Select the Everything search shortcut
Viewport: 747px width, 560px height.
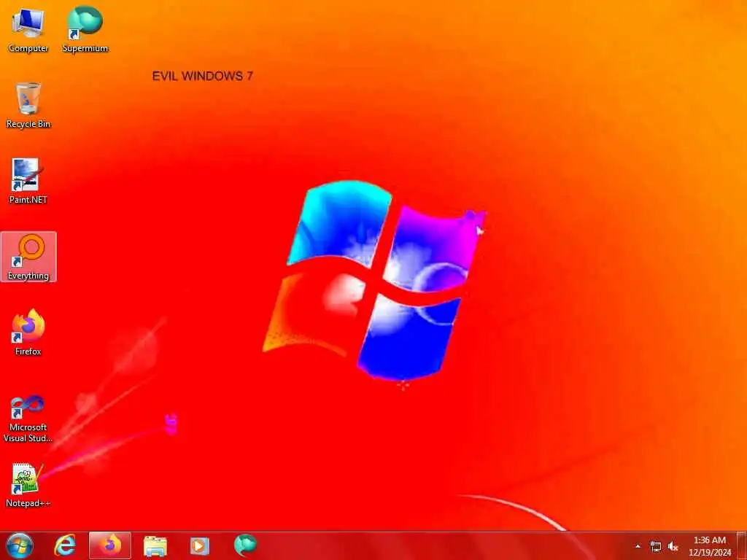point(28,257)
